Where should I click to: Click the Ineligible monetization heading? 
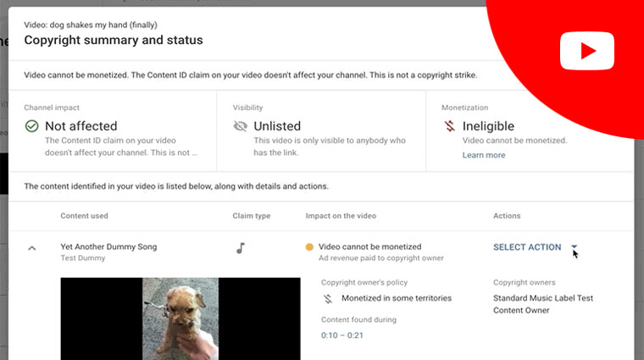tap(488, 126)
